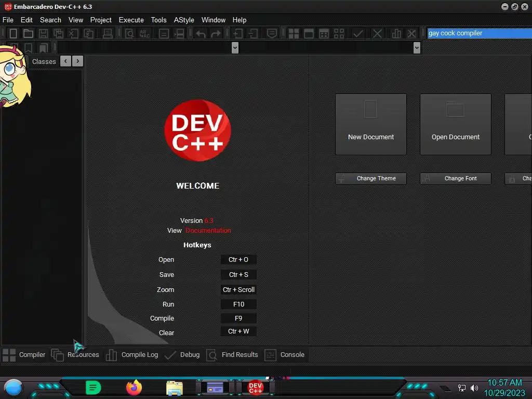Click the Dev-C++ welcome logo
Screen dimensions: 532x399
(198, 130)
